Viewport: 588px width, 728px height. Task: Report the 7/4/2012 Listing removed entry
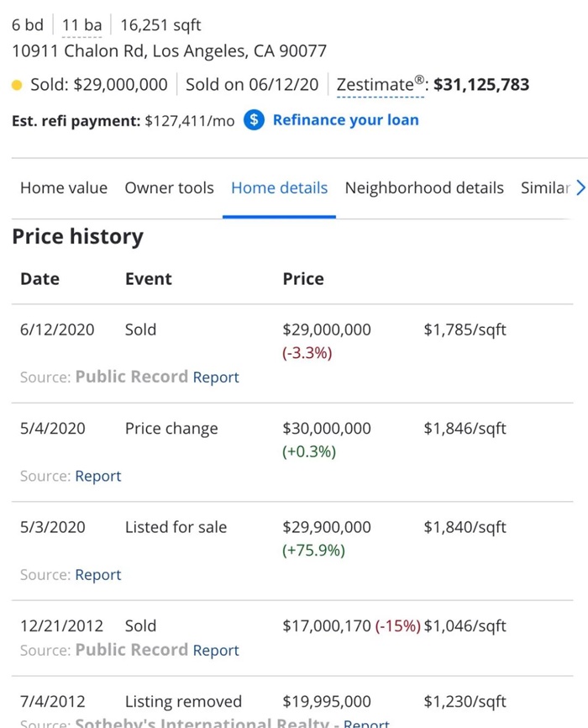(x=366, y=722)
